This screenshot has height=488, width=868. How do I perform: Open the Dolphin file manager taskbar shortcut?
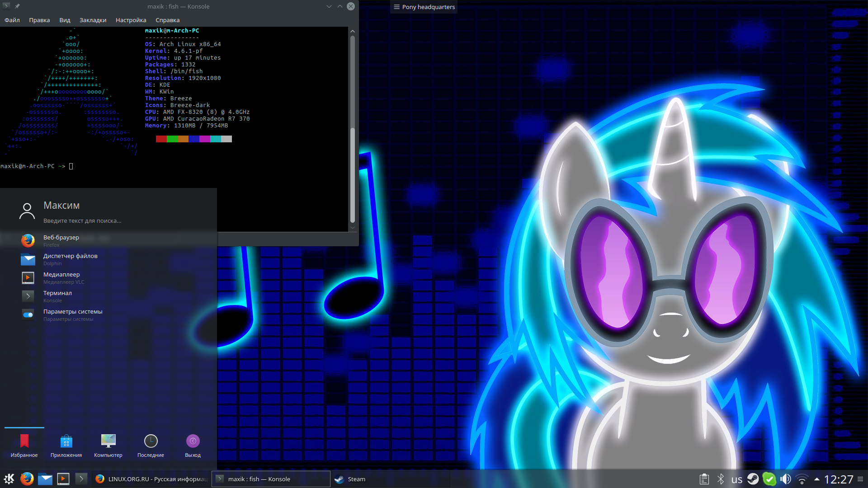click(x=45, y=479)
